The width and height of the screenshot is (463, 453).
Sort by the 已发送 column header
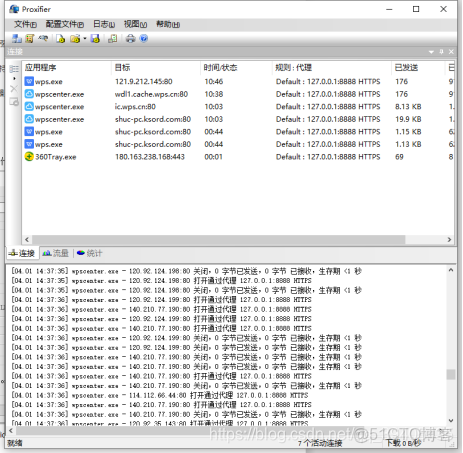pyautogui.click(x=418, y=68)
